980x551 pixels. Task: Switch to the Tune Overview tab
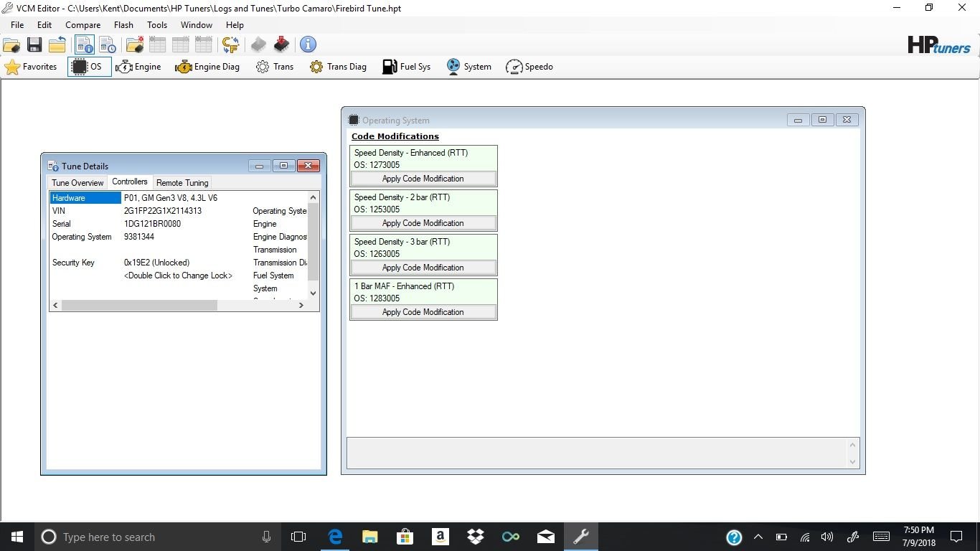77,183
